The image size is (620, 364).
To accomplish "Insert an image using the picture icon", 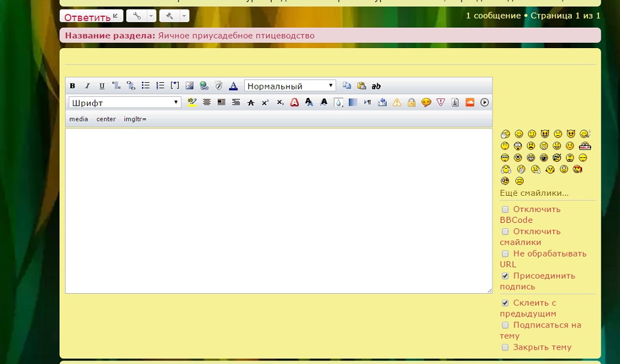I will point(189,86).
